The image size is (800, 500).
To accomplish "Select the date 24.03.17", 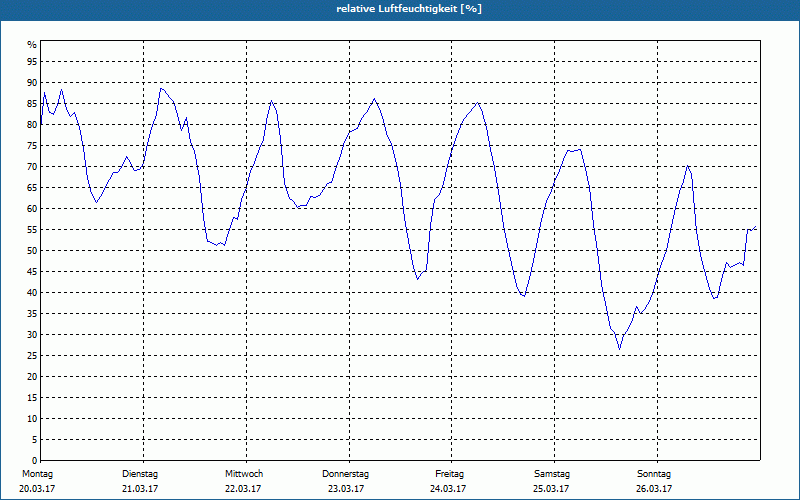I will click(x=448, y=489).
